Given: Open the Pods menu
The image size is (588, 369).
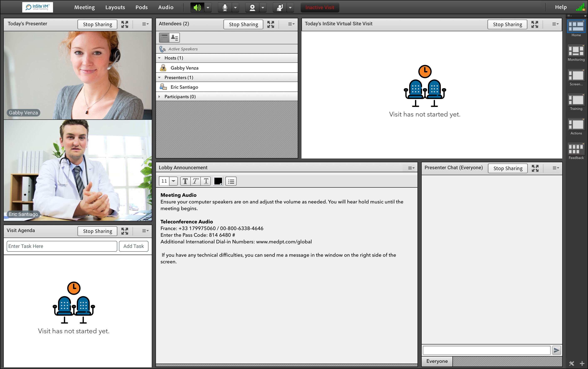Looking at the screenshot, I should (x=141, y=7).
